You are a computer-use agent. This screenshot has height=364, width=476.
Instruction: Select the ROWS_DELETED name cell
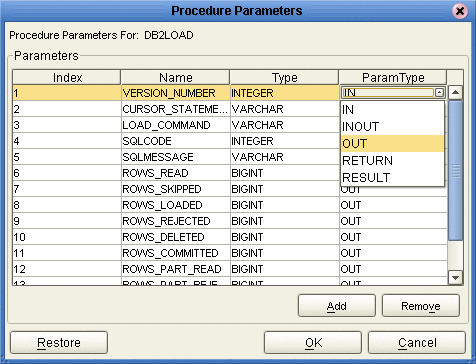pyautogui.click(x=176, y=237)
